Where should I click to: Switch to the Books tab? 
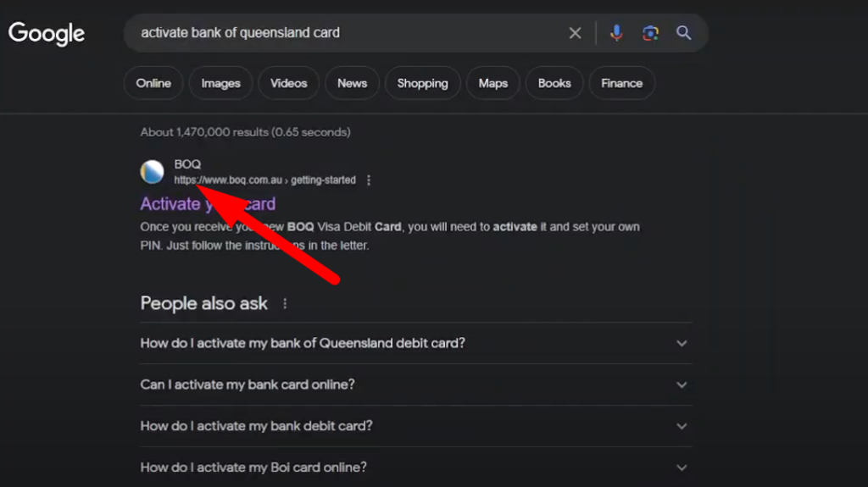tap(554, 83)
